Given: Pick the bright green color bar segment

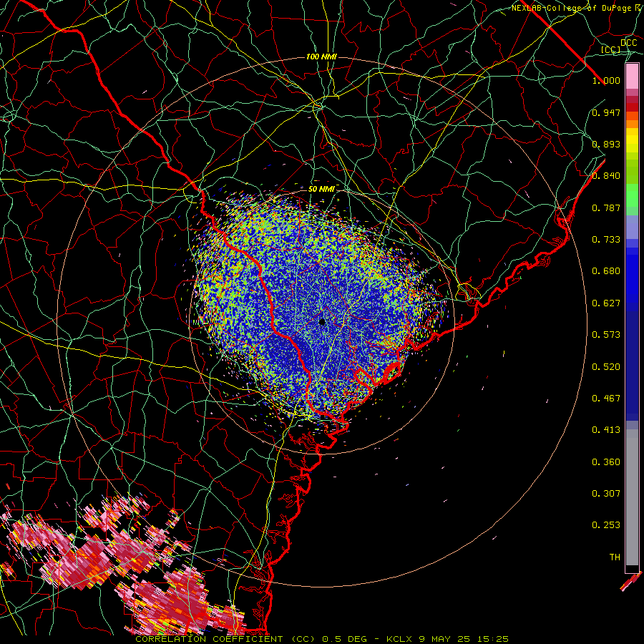Looking at the screenshot, I should click(632, 195).
